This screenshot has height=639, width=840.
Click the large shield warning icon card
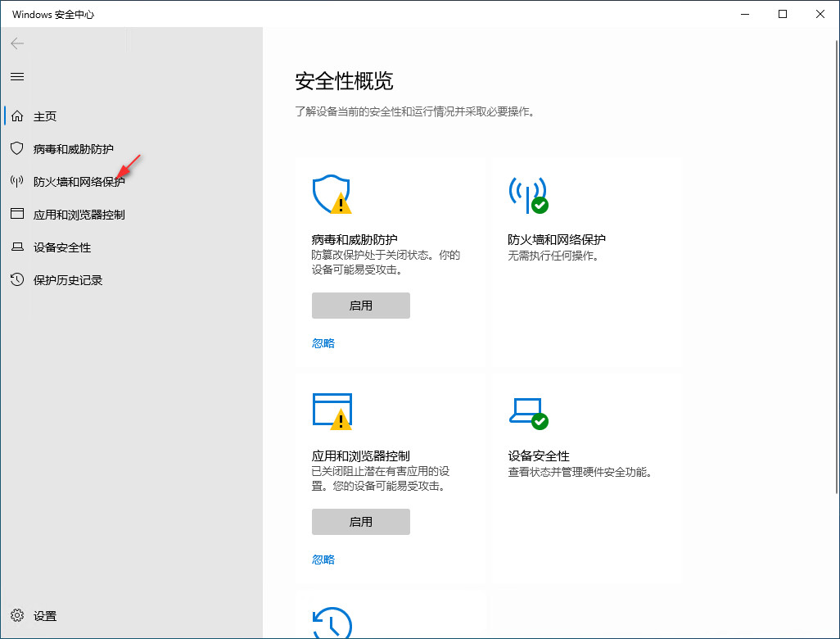pyautogui.click(x=332, y=194)
